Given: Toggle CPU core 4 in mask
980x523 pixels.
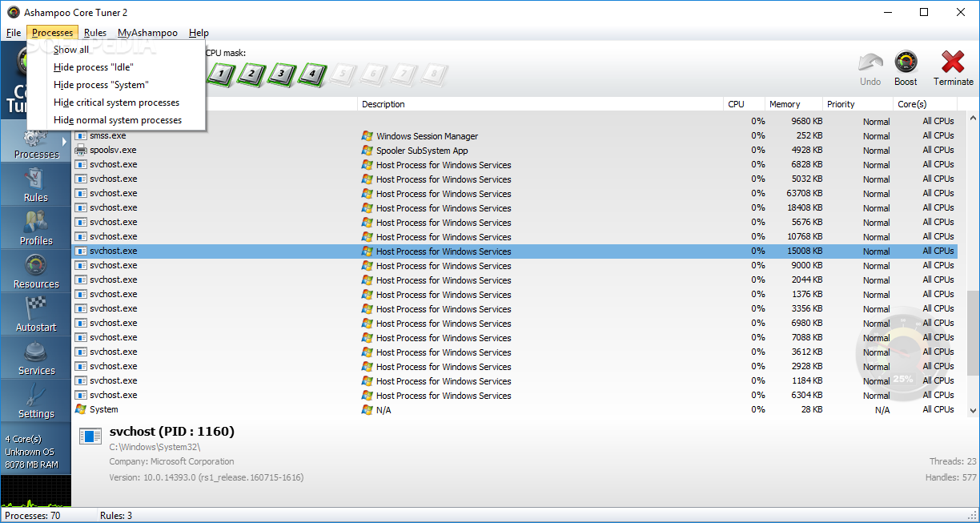Looking at the screenshot, I should pyautogui.click(x=311, y=75).
